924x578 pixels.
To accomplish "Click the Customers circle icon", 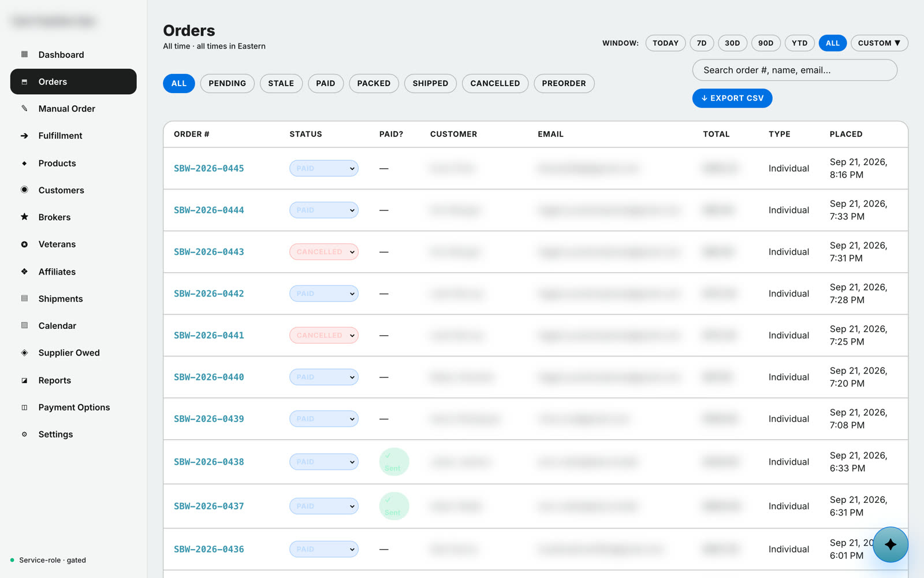I will pos(24,190).
